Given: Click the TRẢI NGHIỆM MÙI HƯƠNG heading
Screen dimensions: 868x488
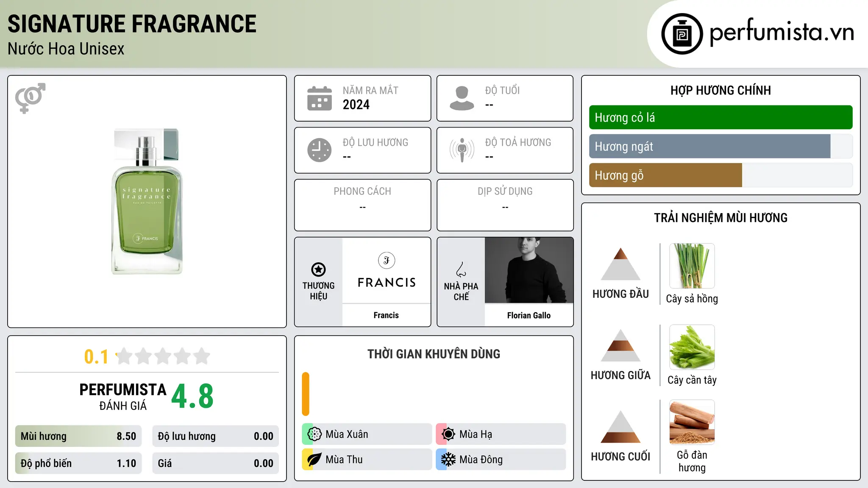Looking at the screenshot, I should coord(721,218).
